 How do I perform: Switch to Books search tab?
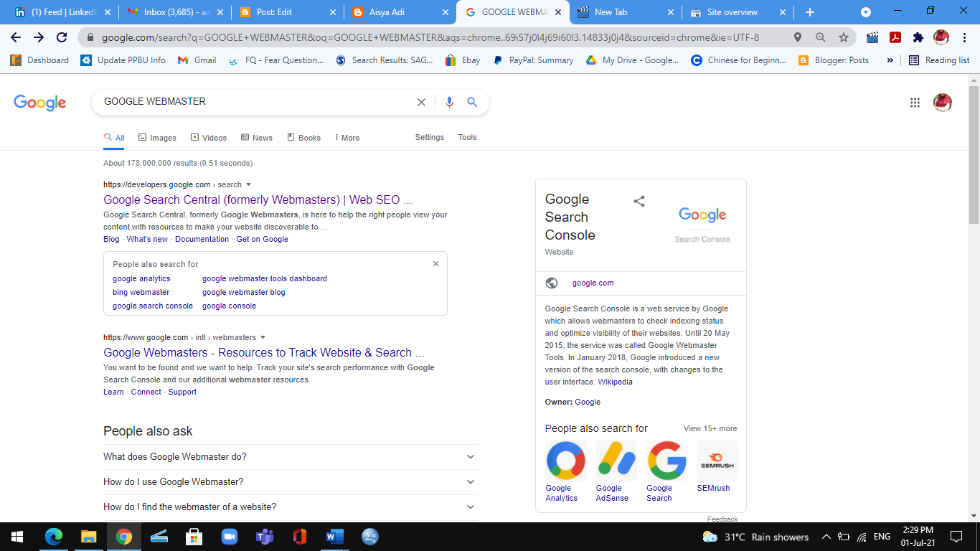point(304,138)
